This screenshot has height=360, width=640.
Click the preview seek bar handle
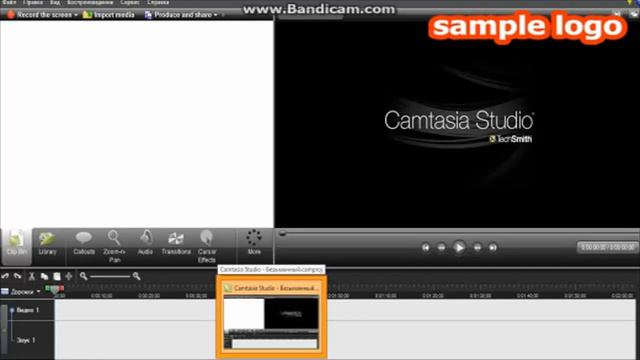coord(282,233)
